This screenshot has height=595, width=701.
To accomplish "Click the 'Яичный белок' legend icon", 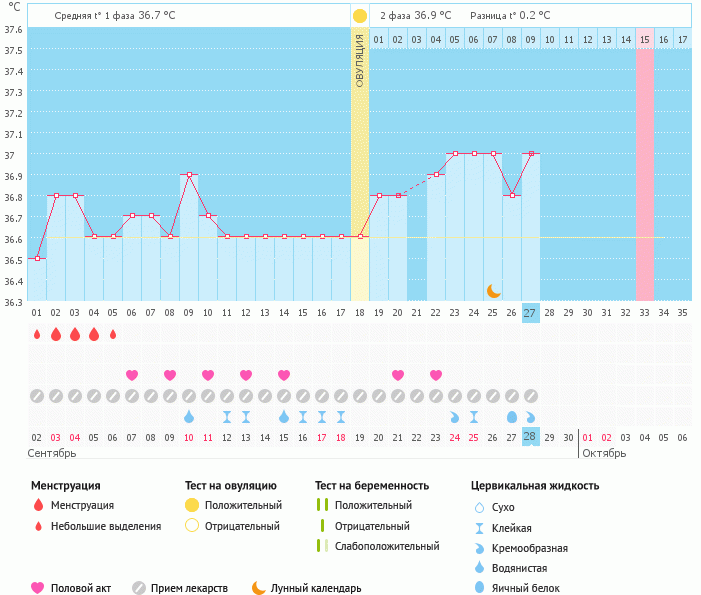I will tap(481, 588).
